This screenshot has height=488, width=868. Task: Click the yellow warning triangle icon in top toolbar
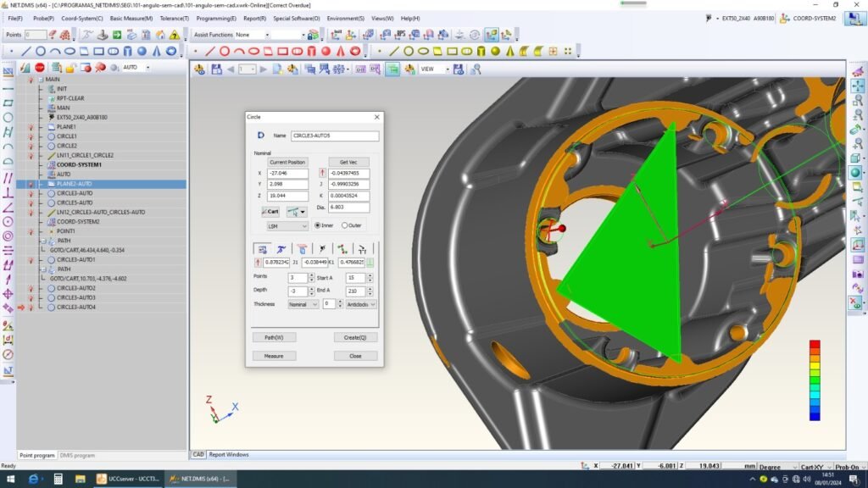(174, 36)
